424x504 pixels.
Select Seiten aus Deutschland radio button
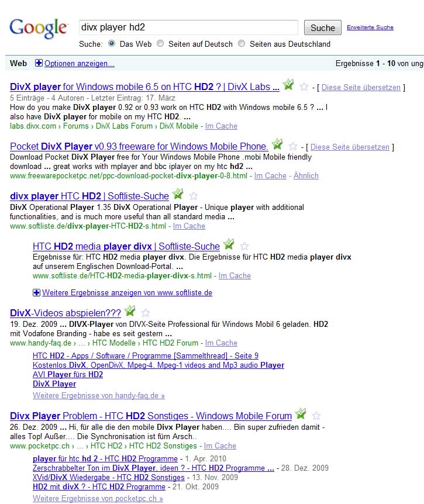(x=242, y=43)
